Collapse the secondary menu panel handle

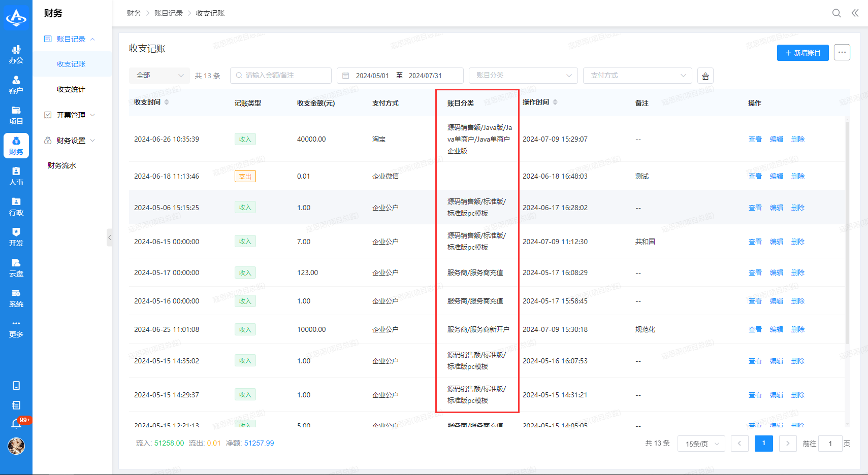[109, 237]
